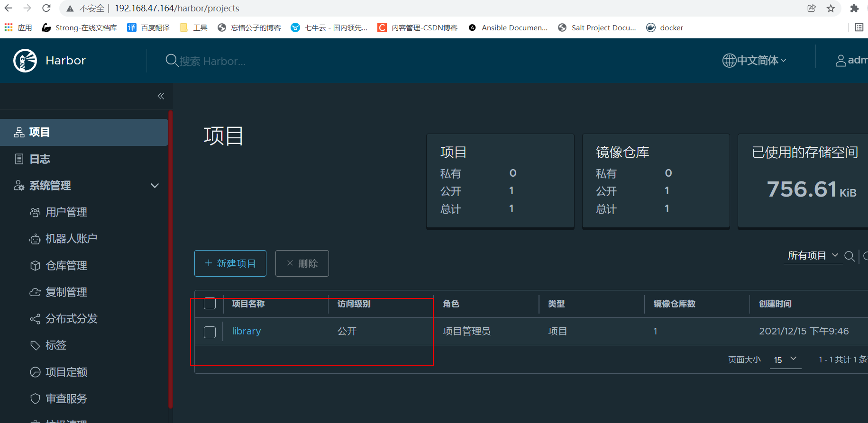This screenshot has width=868, height=423.
Task: Collapse the sidebar with double-chevron icon
Action: (161, 96)
